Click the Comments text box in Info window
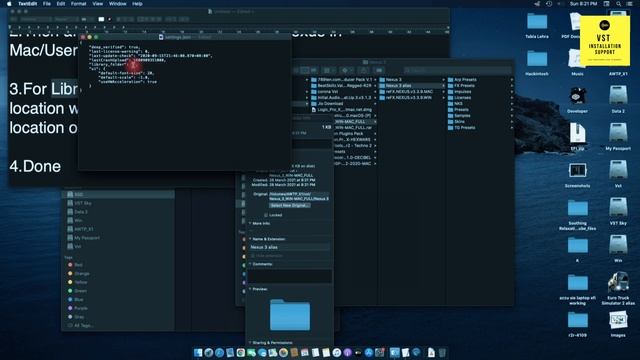Viewport: 640px width, 360px height. pyautogui.click(x=289, y=276)
